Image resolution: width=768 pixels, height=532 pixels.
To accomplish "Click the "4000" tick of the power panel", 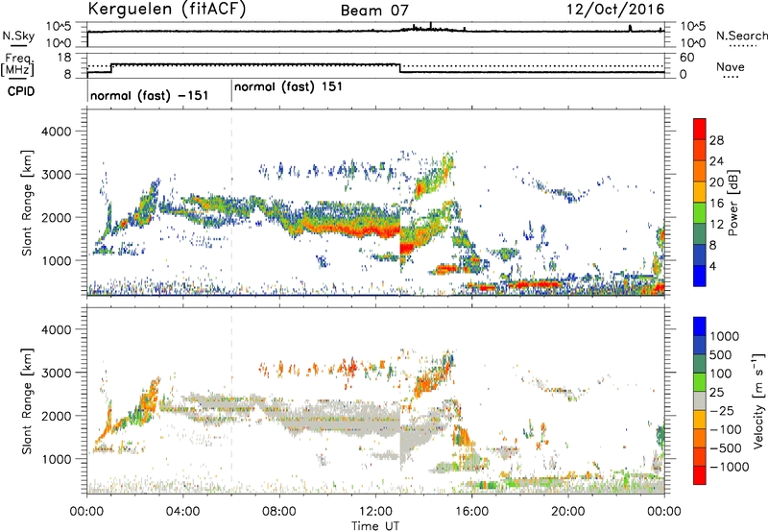I will coord(57,132).
